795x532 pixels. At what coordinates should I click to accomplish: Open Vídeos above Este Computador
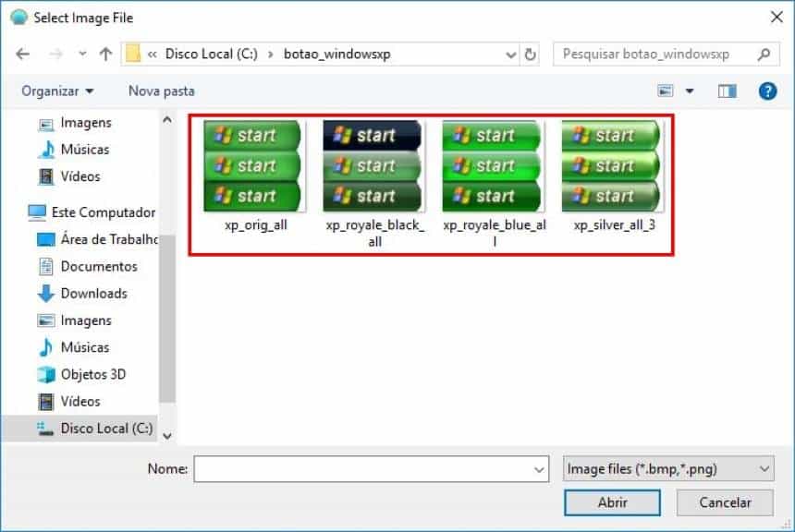[80, 176]
